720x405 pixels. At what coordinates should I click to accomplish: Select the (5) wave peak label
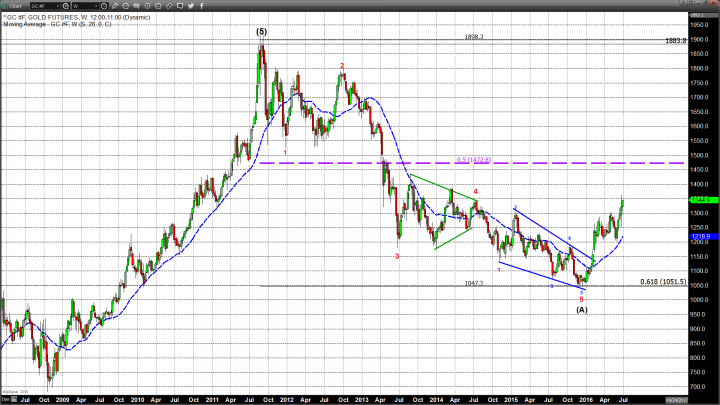(x=262, y=32)
